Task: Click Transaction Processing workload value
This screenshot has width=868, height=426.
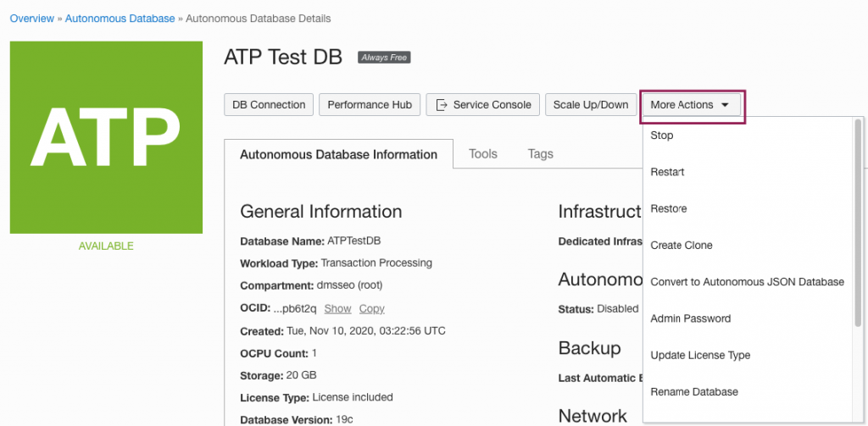Action: tap(376, 263)
